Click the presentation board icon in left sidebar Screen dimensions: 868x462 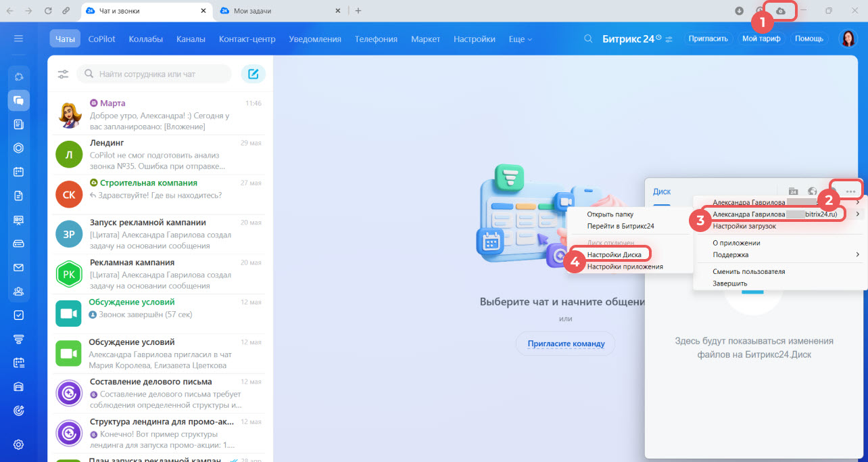[x=19, y=220]
